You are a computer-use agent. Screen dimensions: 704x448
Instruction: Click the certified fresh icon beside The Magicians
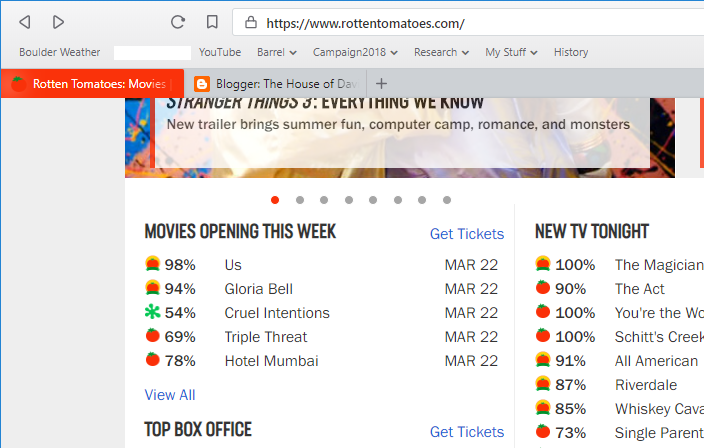pyautogui.click(x=543, y=264)
